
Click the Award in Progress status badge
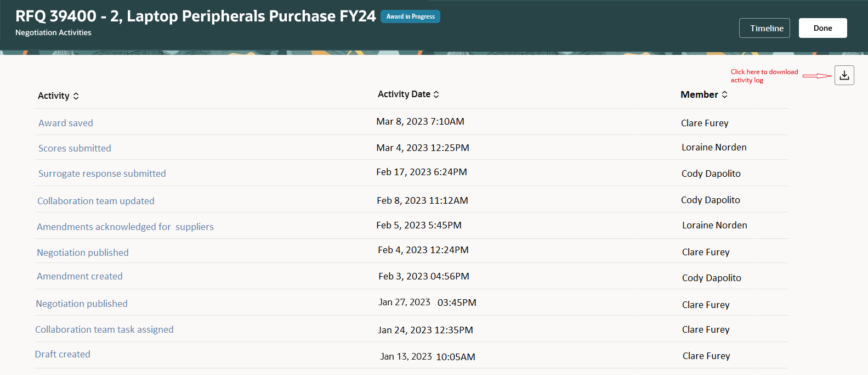[x=410, y=16]
